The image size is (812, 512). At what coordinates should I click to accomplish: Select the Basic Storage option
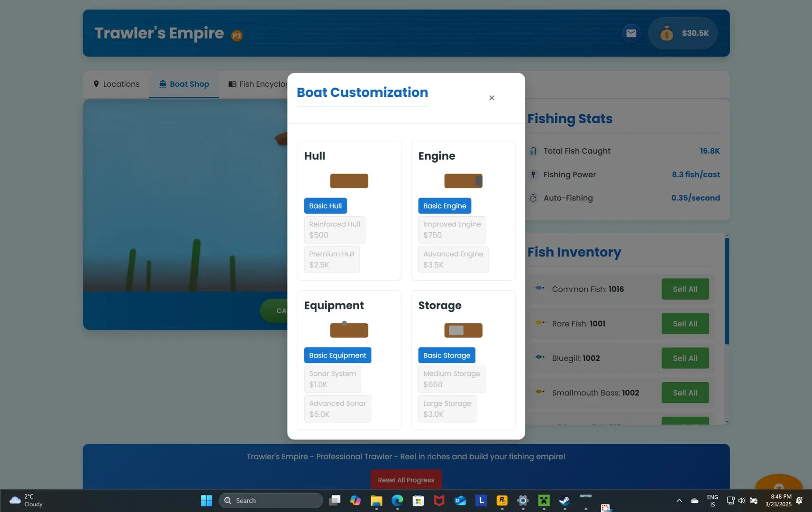(x=447, y=355)
